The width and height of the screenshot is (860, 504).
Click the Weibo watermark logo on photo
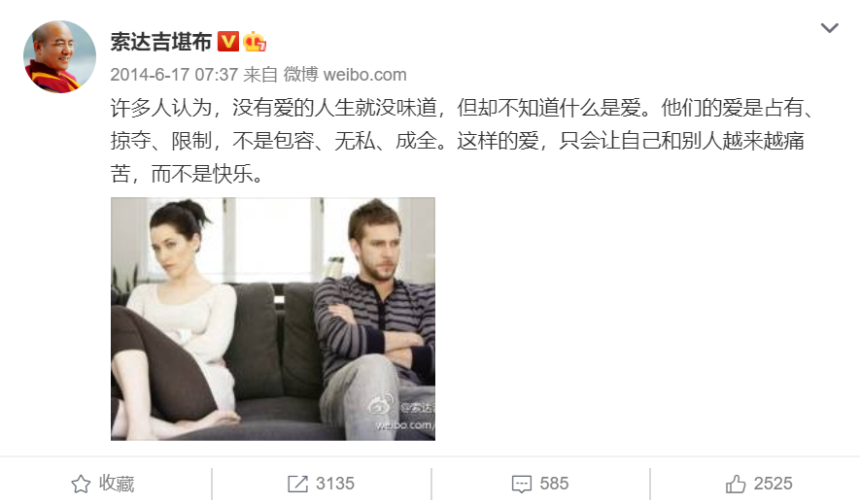pos(381,405)
